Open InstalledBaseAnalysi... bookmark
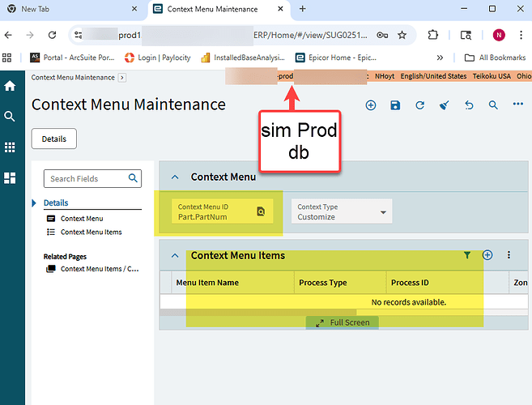 243,58
